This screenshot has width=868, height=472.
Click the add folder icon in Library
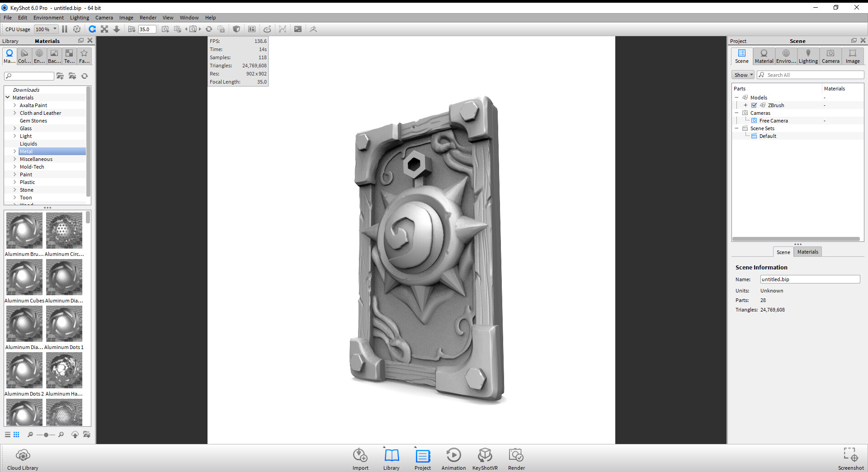(x=60, y=76)
